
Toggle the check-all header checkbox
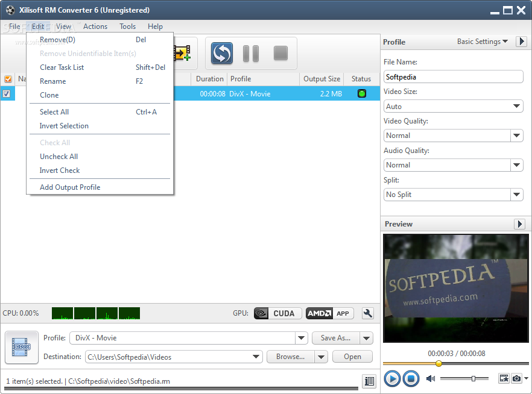pyautogui.click(x=8, y=79)
